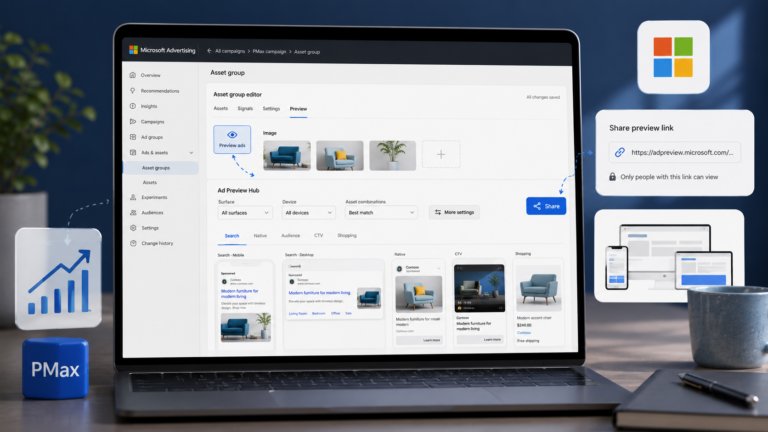This screenshot has height=432, width=768.
Task: Open the All devices dropdown
Action: coord(308,213)
